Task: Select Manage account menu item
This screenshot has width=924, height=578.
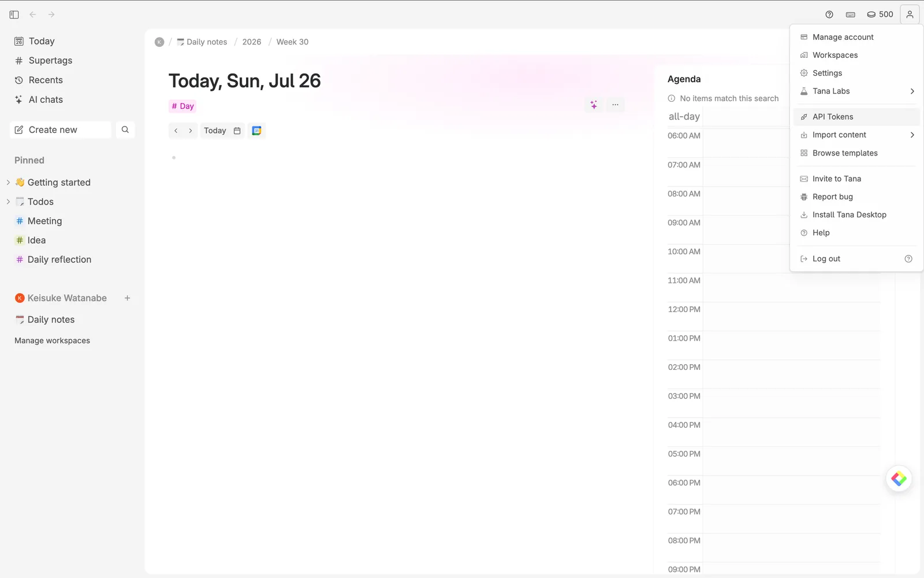Action: pos(856,37)
